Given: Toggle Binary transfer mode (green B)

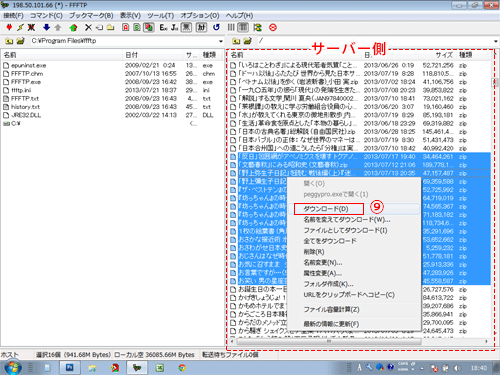Looking at the screenshot, I should tap(137, 27).
